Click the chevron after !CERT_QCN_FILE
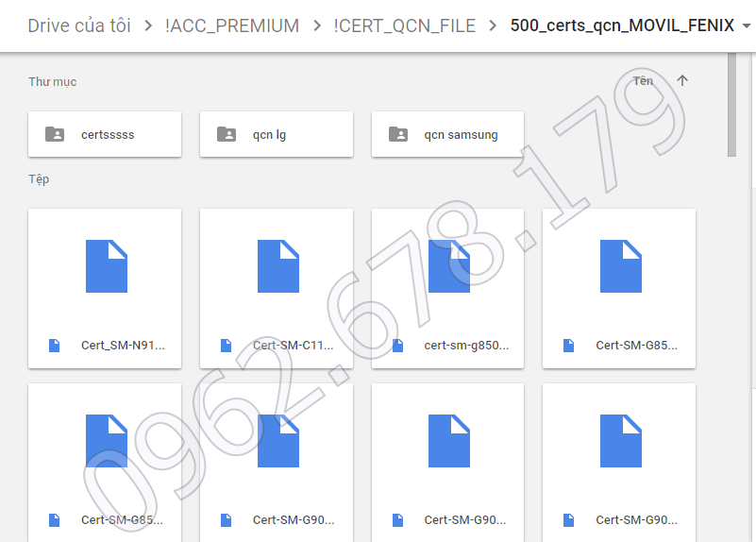Screen dimensions: 756x542 point(493,25)
